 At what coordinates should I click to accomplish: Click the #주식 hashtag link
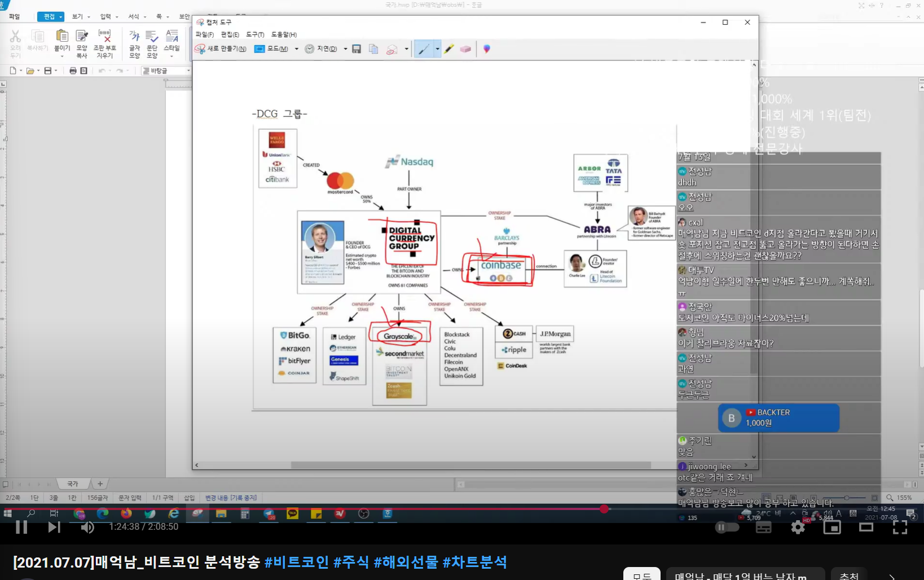click(x=351, y=562)
